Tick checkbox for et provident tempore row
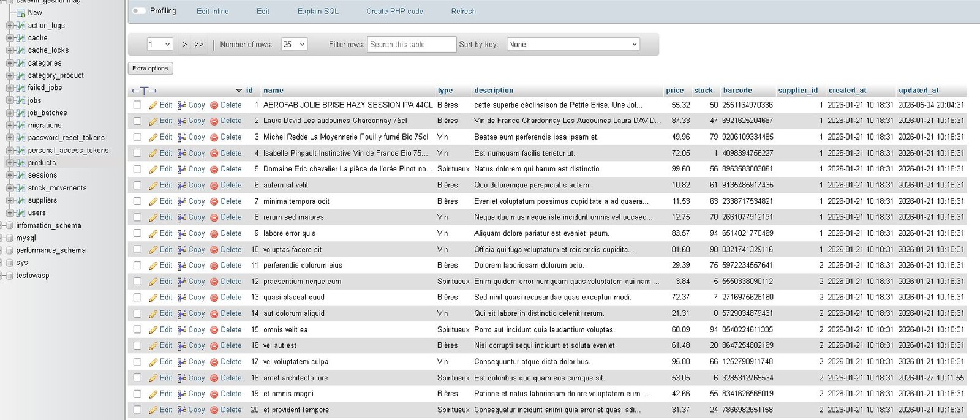The image size is (980, 420). click(137, 410)
